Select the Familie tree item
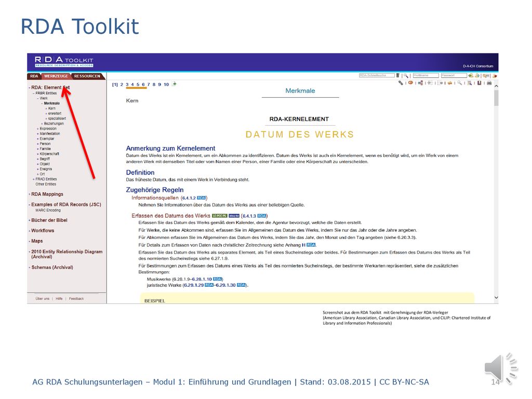This screenshot has height=399, width=532. point(45,149)
